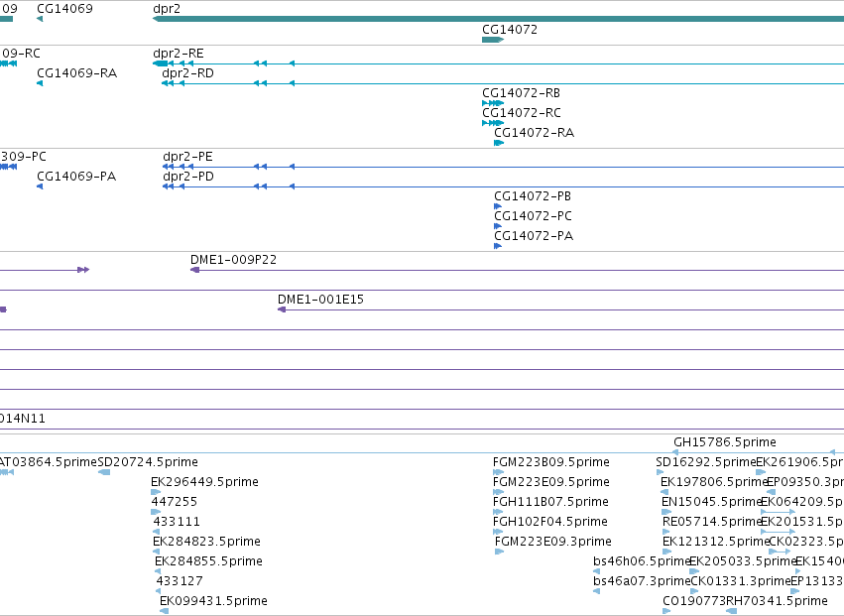Select the EK197806.5prime EST label
The width and height of the screenshot is (844, 616).
(714, 482)
